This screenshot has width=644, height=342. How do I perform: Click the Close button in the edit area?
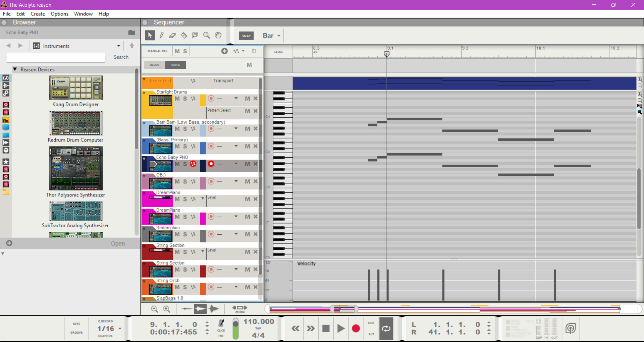point(278,52)
